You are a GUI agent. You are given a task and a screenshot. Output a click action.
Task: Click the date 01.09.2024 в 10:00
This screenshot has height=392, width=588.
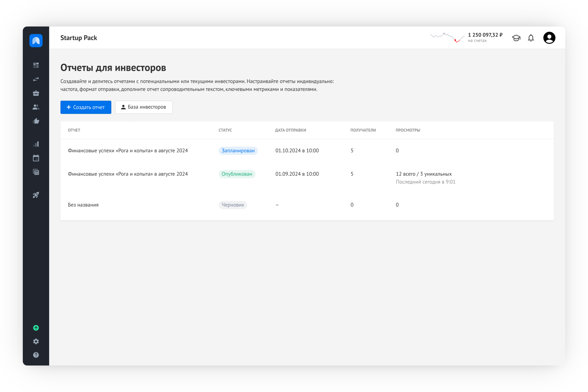[x=297, y=174]
